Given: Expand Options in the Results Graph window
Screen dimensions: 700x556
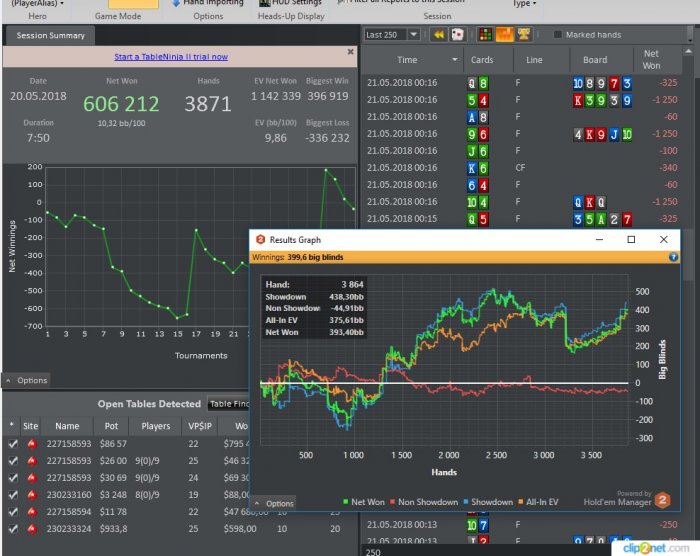Looking at the screenshot, I should point(274,503).
